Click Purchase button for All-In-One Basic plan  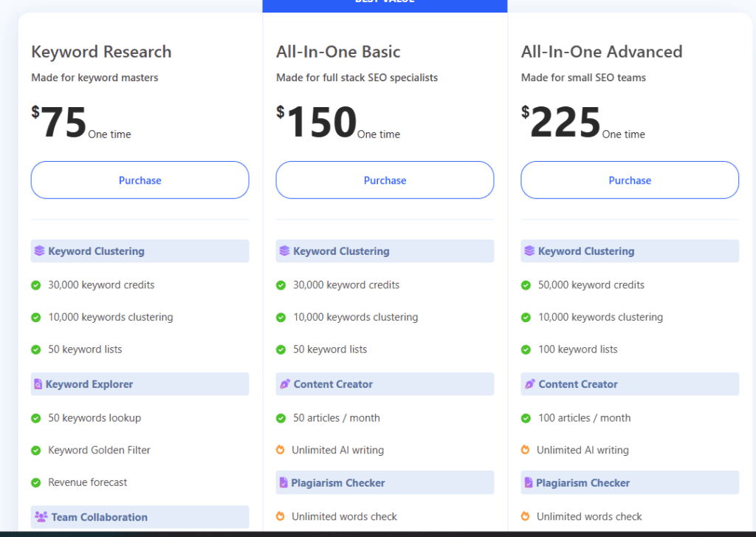(385, 180)
